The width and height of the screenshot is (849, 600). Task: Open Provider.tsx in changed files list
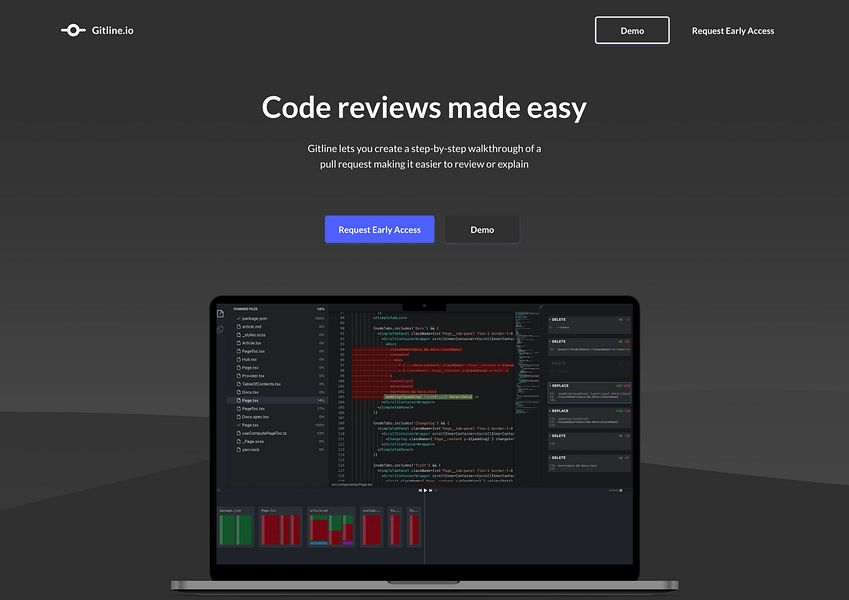coord(253,375)
